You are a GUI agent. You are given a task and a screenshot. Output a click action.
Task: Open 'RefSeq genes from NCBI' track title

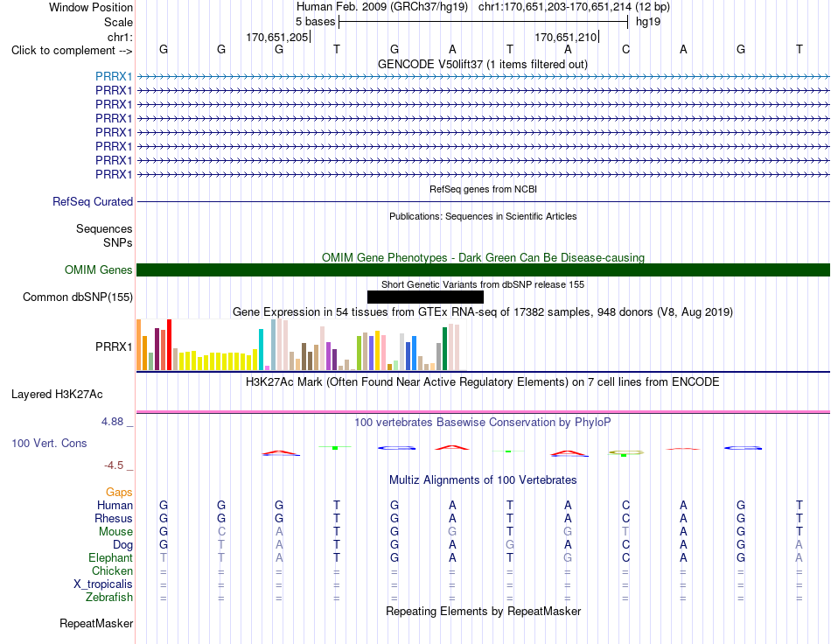pos(483,189)
